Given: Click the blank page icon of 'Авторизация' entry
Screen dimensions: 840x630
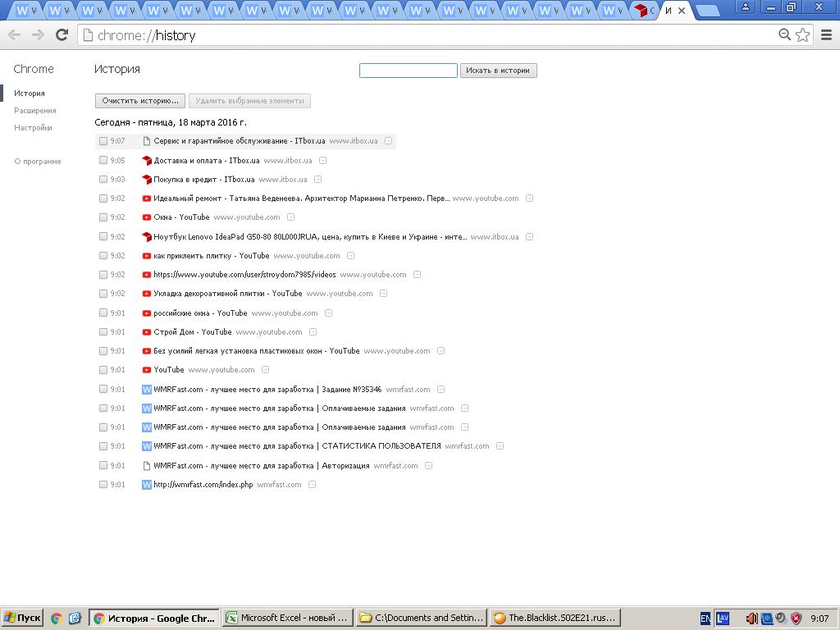Looking at the screenshot, I should click(x=147, y=466).
